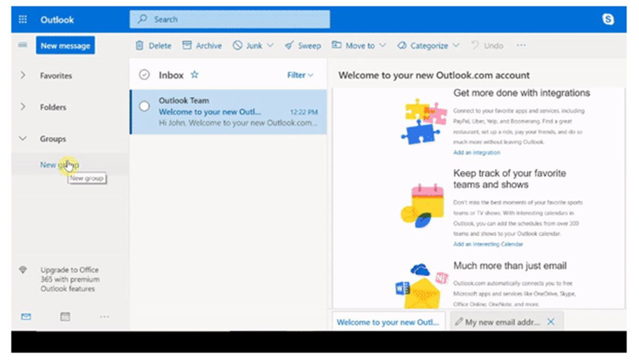The width and height of the screenshot is (639, 364).
Task: Click the pencil icon on draft tab
Action: point(459,322)
